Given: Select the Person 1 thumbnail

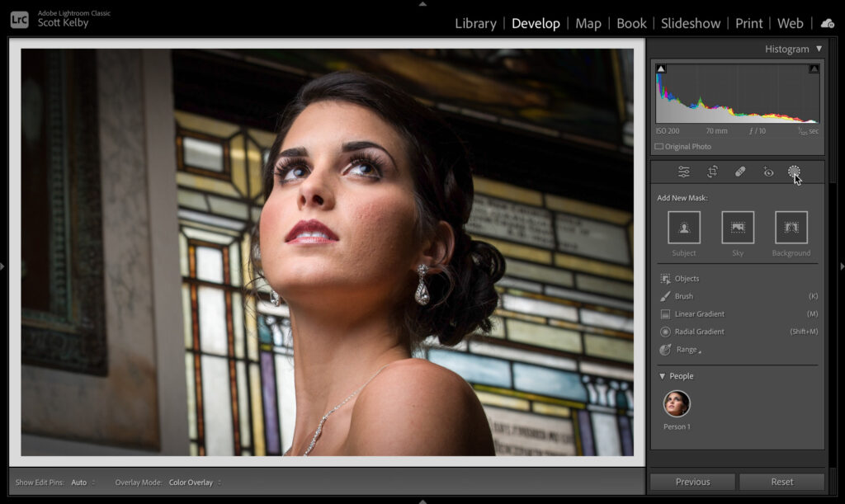Looking at the screenshot, I should (677, 404).
